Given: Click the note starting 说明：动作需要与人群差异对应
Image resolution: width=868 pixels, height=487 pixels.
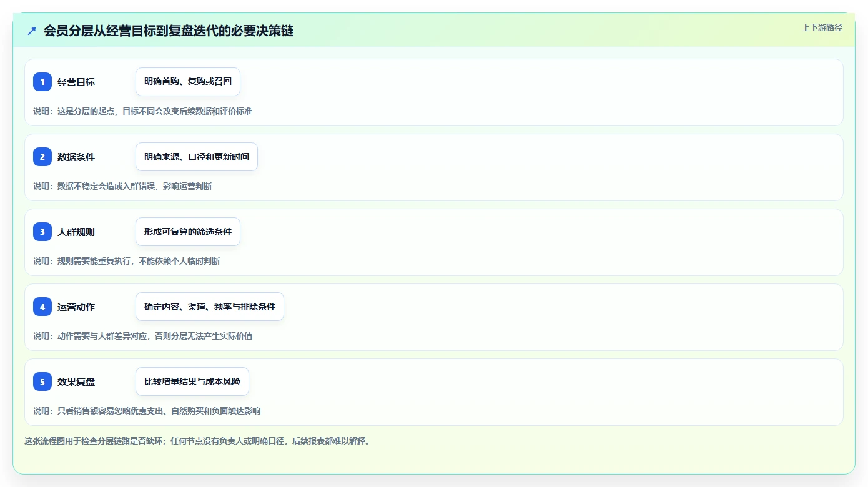Looking at the screenshot, I should click(142, 336).
